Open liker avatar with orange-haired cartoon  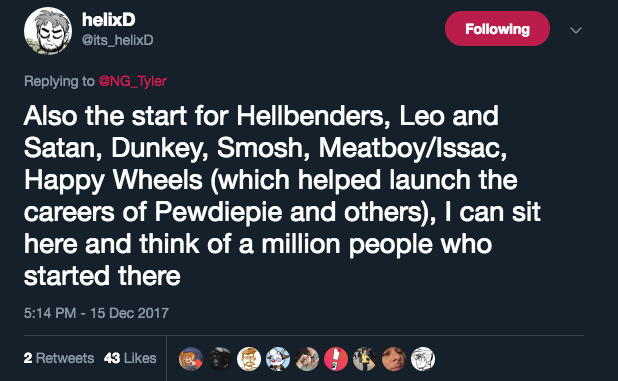[191, 359]
